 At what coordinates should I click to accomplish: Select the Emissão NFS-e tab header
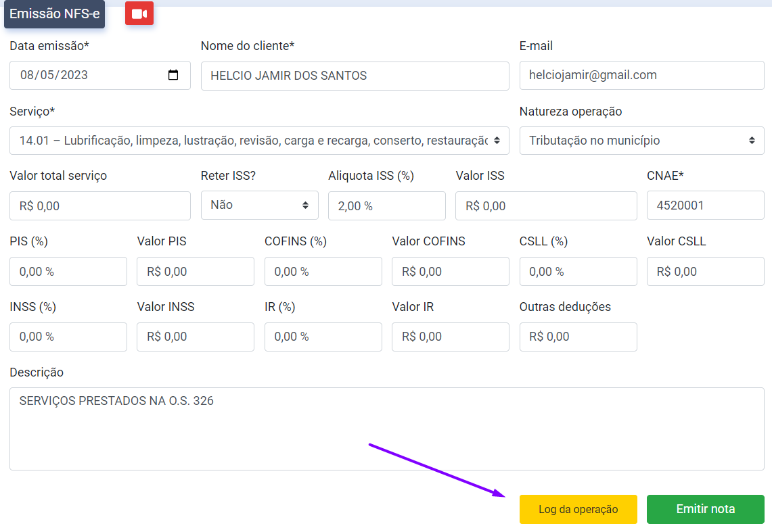pyautogui.click(x=54, y=14)
